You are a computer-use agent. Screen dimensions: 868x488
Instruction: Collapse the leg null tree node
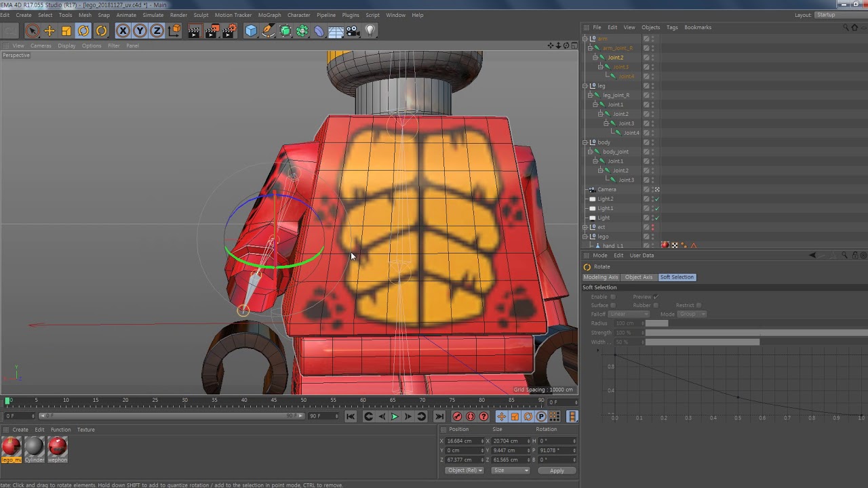tap(585, 85)
